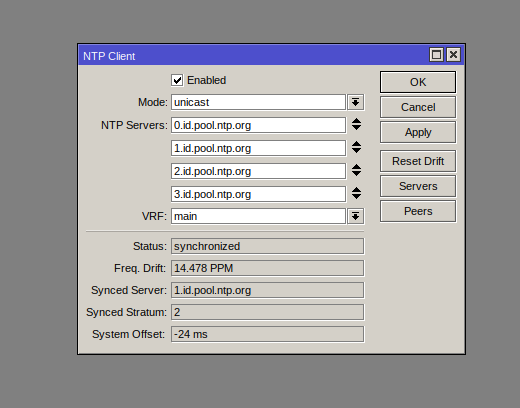Open the Servers list
The image size is (520, 408).
pos(418,186)
